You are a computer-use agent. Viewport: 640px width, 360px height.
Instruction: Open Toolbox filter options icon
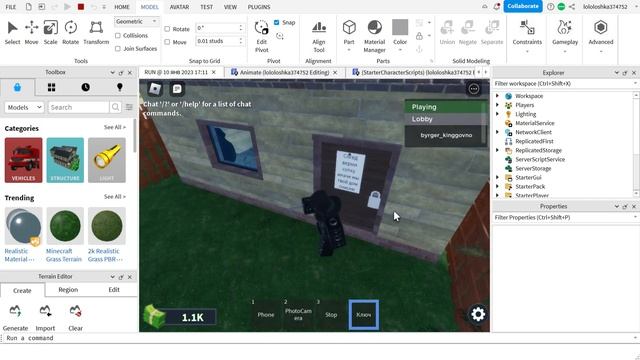tap(129, 107)
